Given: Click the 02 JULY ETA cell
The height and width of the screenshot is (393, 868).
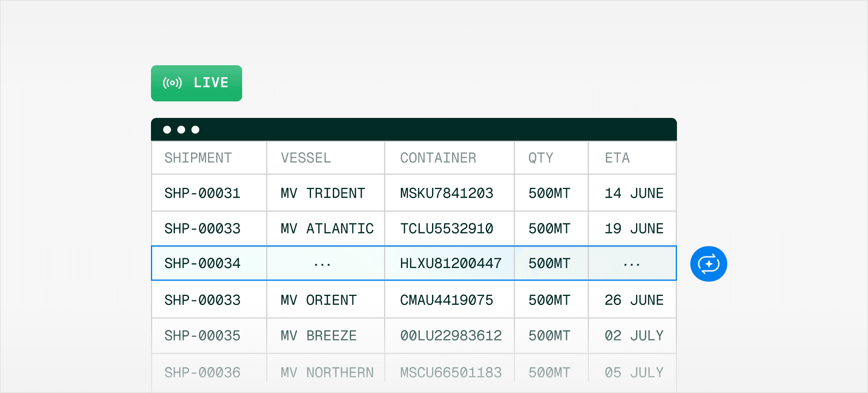Looking at the screenshot, I should [632, 336].
